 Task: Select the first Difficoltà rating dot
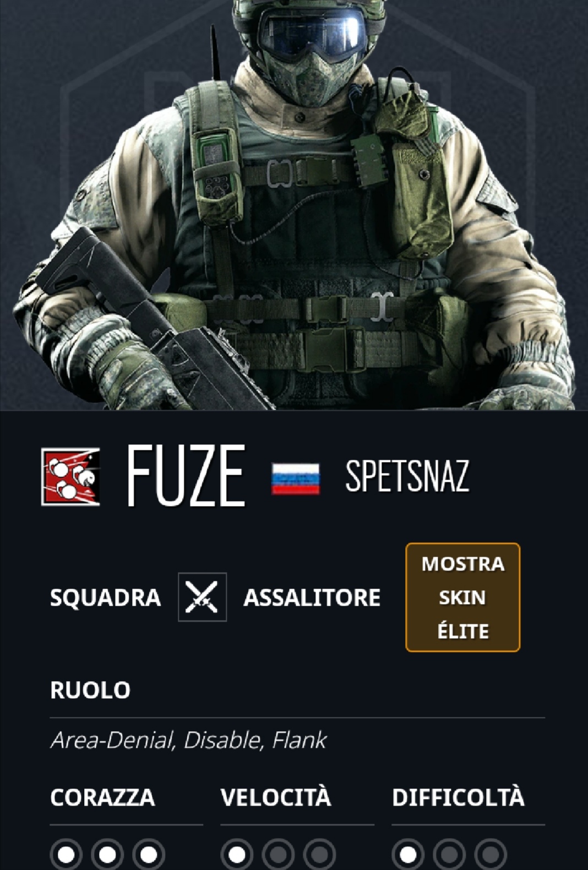408,855
